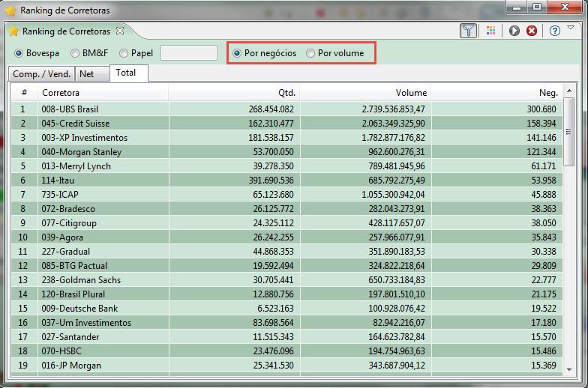Select the 120-Brasil Plural row
Screen dimensions: 588x388
[286, 294]
